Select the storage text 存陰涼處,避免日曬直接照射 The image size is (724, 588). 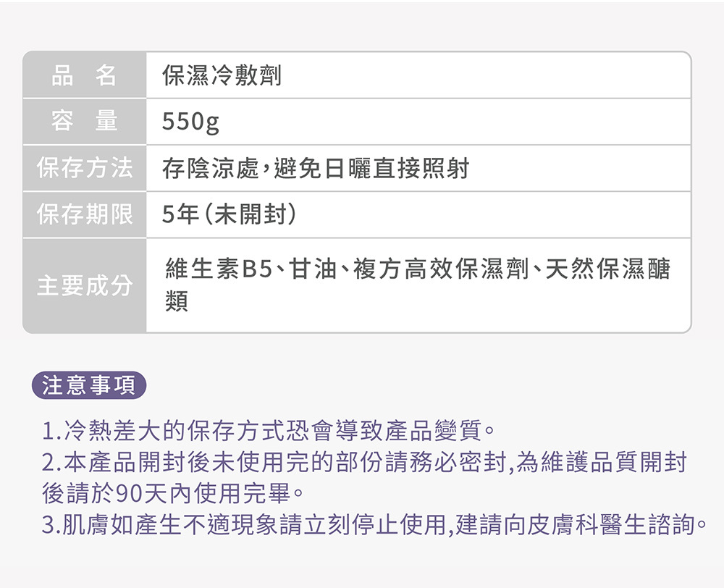(x=316, y=169)
